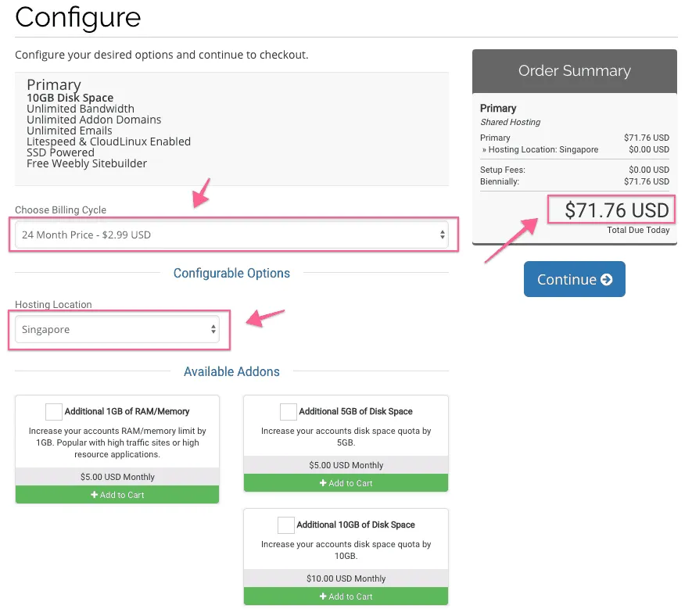The width and height of the screenshot is (692, 616).
Task: Click the Total Due Today label
Action: (638, 230)
